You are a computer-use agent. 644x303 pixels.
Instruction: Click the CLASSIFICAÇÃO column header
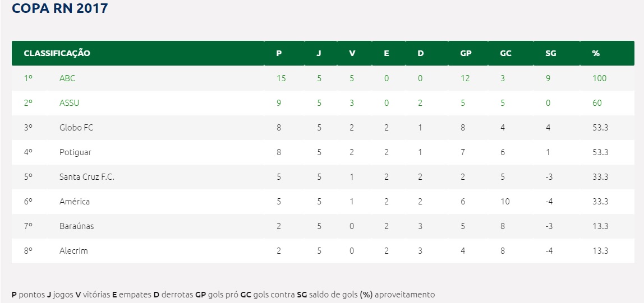tap(57, 53)
